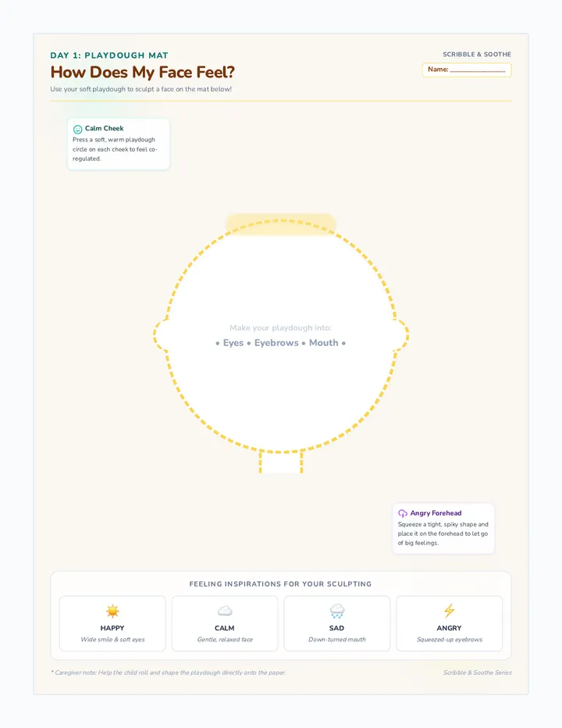The height and width of the screenshot is (728, 562).
Task: Click the lightning bolt icon on the ANGRY card
Action: [449, 611]
